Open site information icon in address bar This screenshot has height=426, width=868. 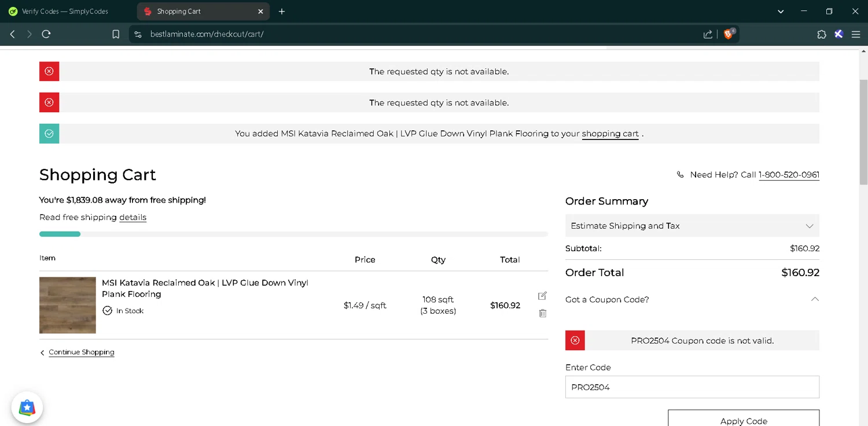pyautogui.click(x=138, y=34)
